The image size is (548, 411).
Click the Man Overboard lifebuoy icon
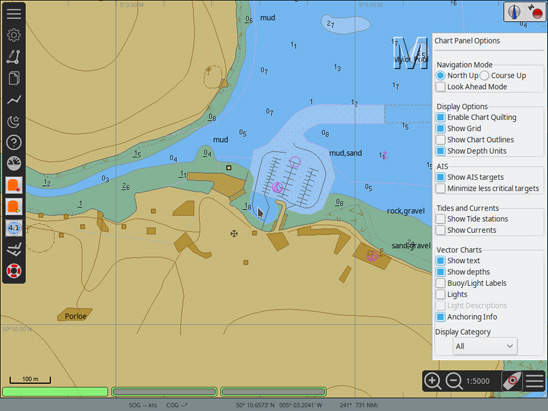point(14,271)
